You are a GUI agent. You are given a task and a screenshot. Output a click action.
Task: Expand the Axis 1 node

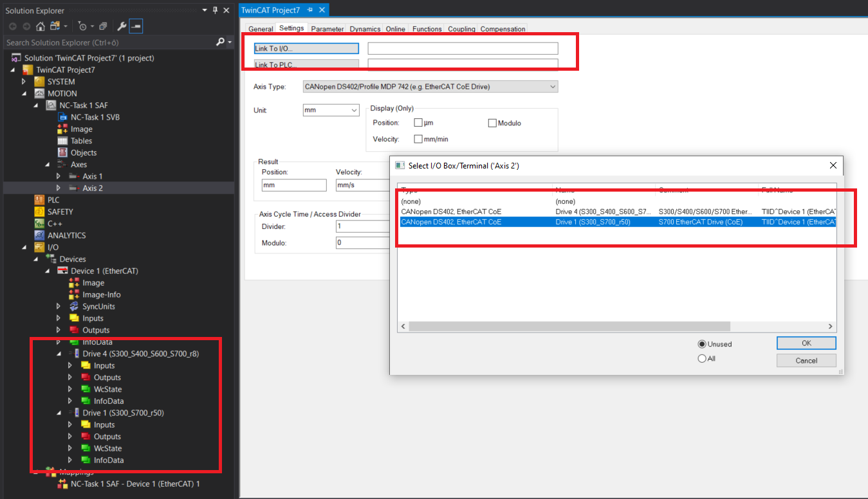pyautogui.click(x=59, y=176)
